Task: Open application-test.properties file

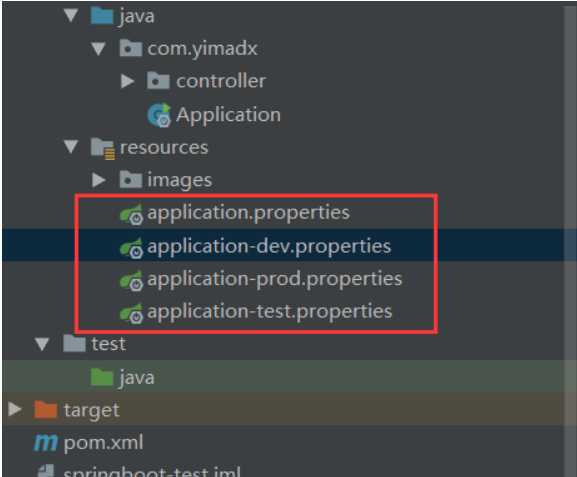Action: click(270, 312)
